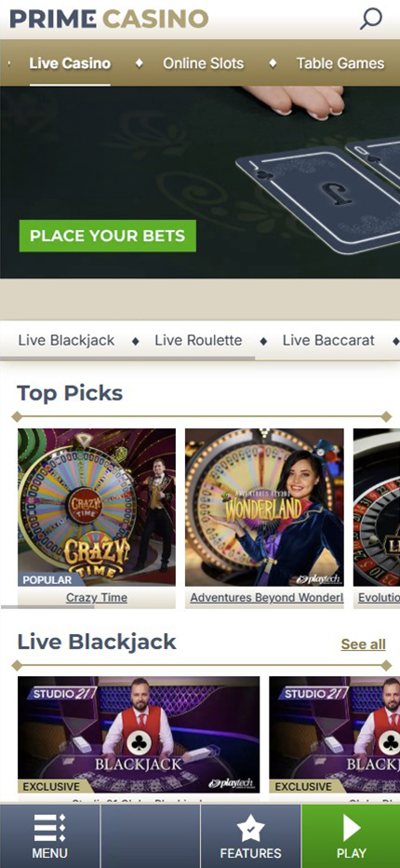Screen dimensions: 400x868
Task: Open the See all link for Live Blackjack
Action: click(364, 644)
